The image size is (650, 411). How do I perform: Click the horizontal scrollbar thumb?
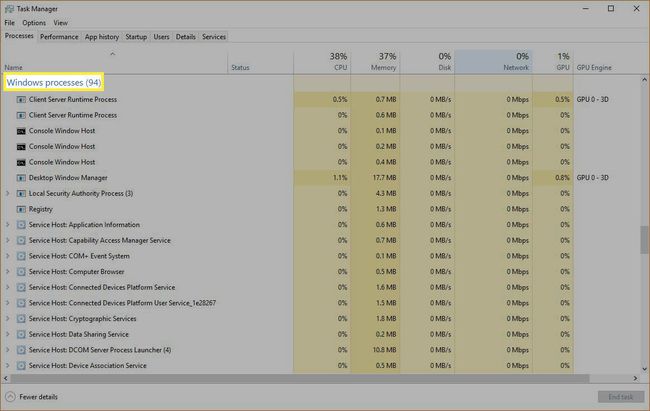300,378
